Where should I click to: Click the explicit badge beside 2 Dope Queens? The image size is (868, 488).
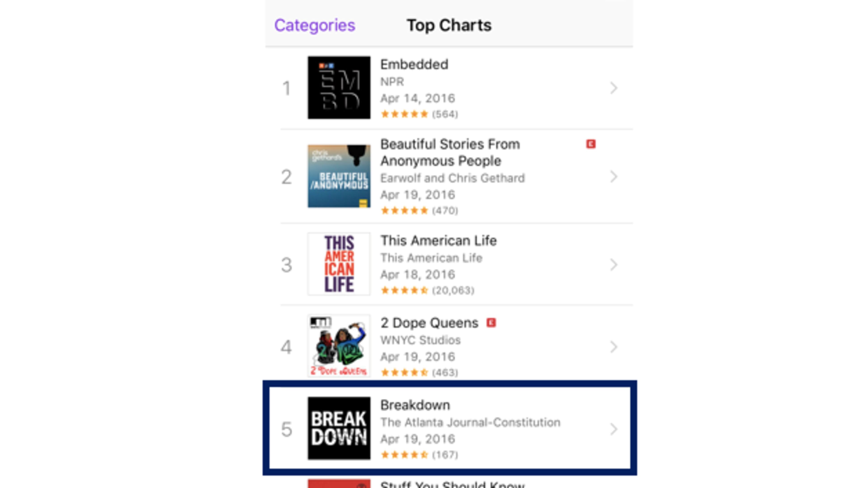(x=491, y=323)
